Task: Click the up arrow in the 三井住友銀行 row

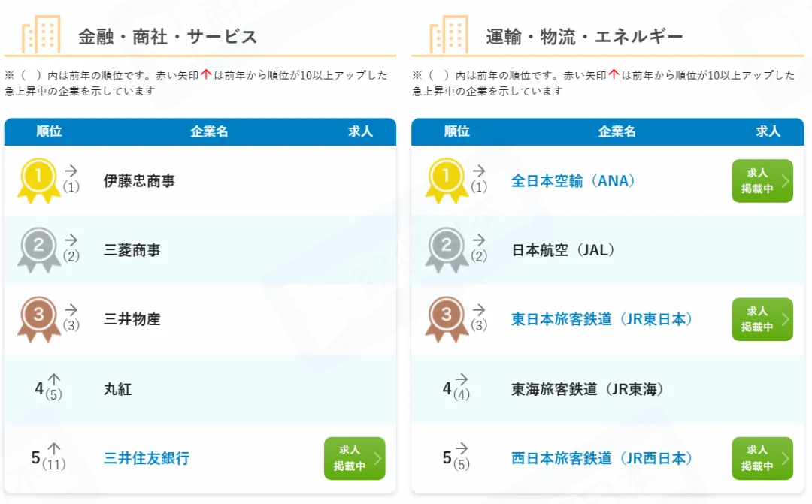Action: point(54,448)
